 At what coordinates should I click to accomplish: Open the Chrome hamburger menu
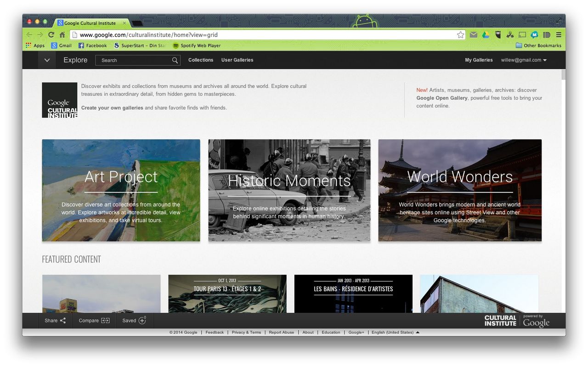[559, 35]
